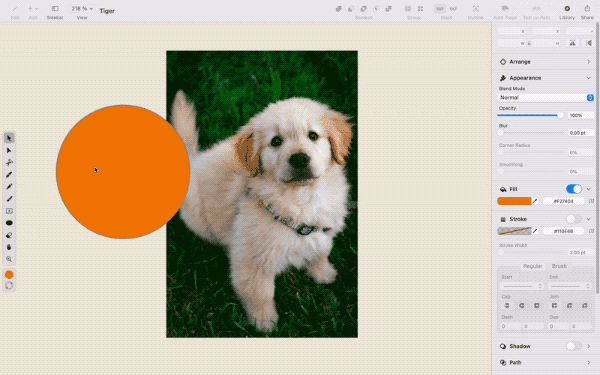
Task: Click the Fill eyedropper icon
Action: tap(535, 201)
